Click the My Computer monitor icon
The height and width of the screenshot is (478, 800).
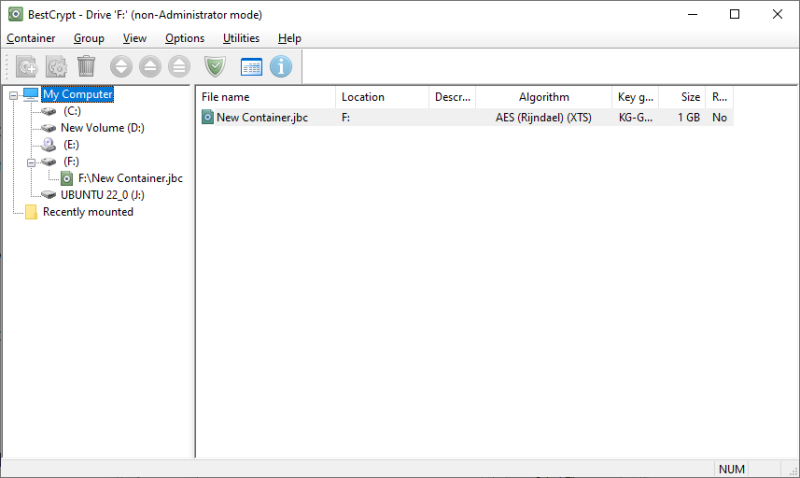(31, 94)
